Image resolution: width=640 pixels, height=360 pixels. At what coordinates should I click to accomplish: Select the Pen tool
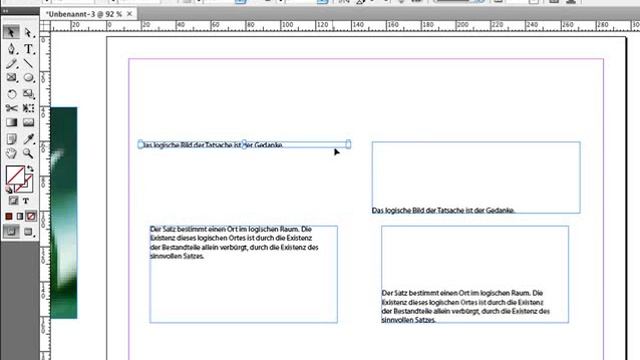tap(11, 49)
